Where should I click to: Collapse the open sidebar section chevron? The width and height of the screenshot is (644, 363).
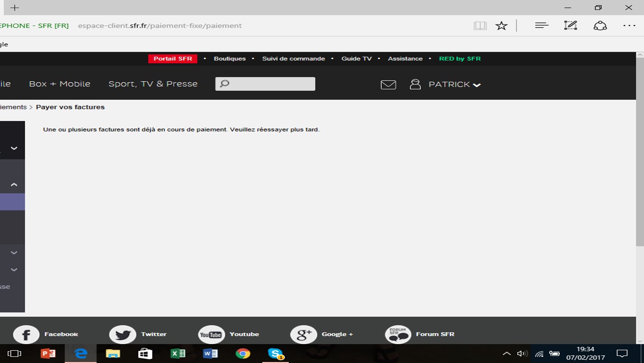(x=14, y=185)
